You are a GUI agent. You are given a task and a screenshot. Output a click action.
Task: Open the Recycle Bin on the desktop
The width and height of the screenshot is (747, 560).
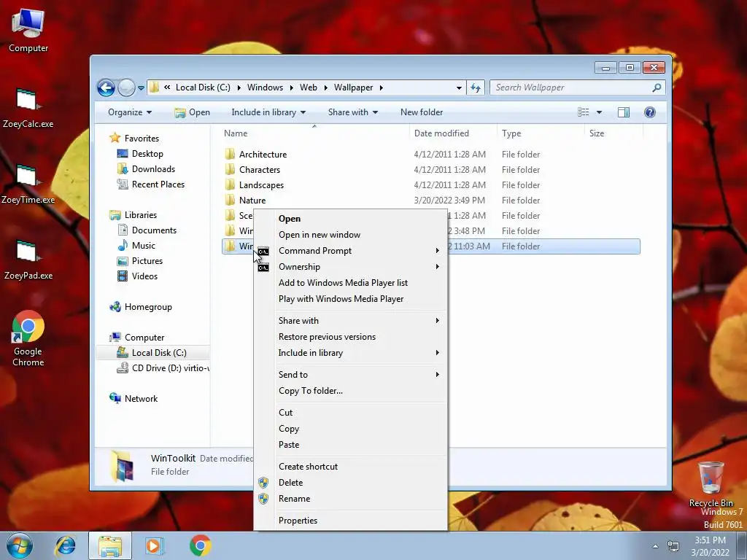[711, 483]
